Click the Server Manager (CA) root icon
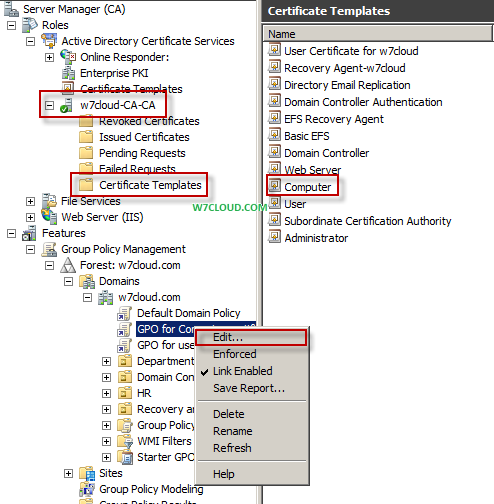This screenshot has height=504, width=494. point(11,9)
